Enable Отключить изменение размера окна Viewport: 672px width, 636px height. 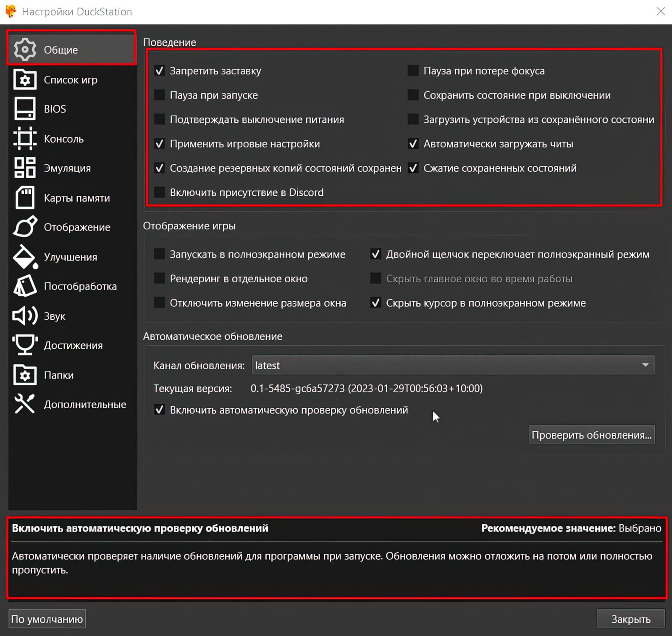(x=160, y=303)
